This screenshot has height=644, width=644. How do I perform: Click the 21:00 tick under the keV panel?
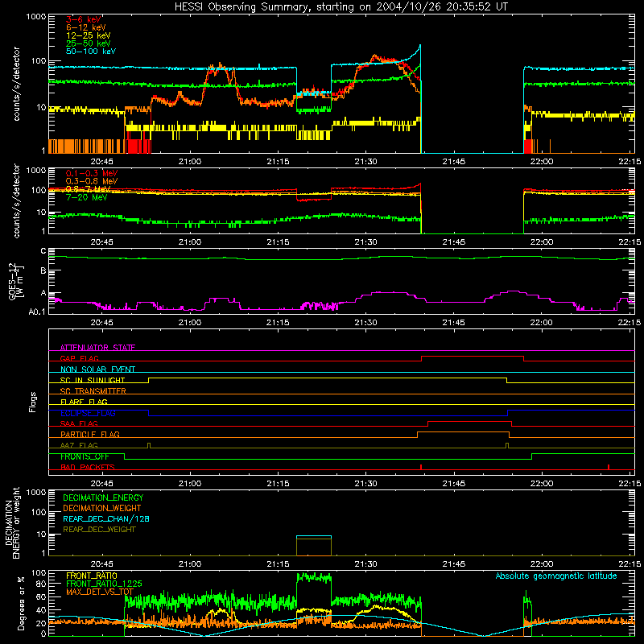pyautogui.click(x=190, y=162)
